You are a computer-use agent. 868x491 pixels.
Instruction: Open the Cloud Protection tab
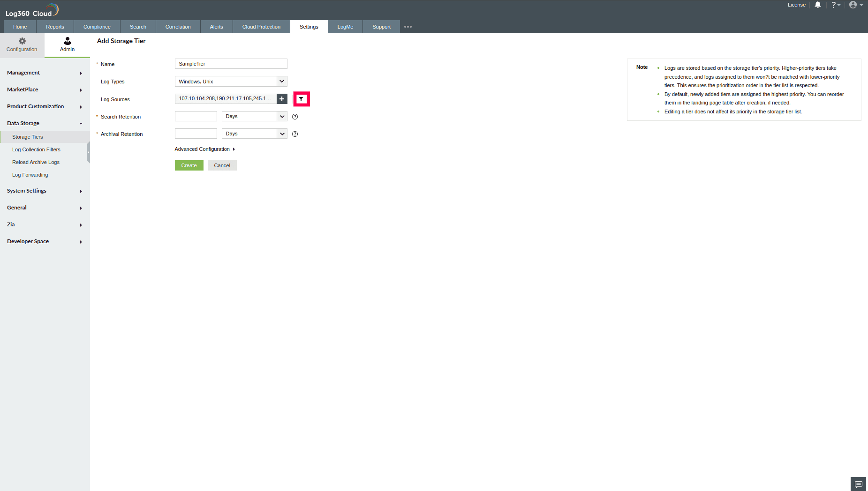coord(261,27)
